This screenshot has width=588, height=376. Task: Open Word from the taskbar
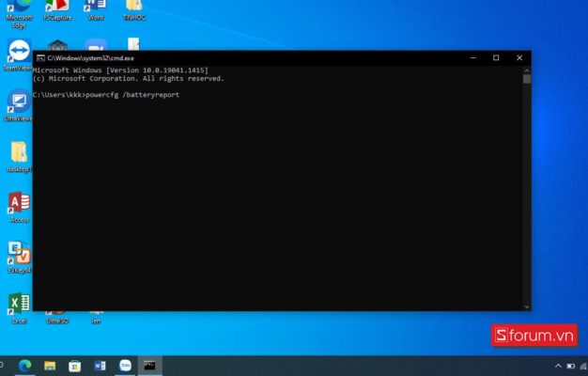click(x=100, y=365)
